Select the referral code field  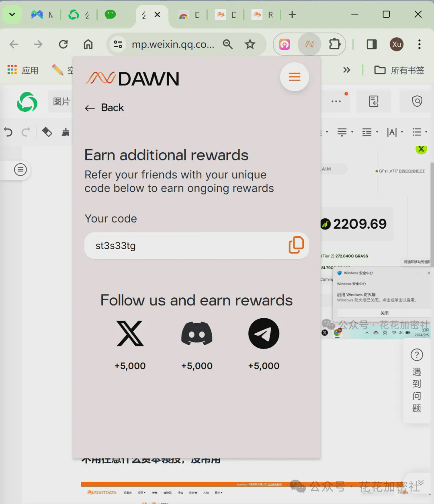click(197, 246)
